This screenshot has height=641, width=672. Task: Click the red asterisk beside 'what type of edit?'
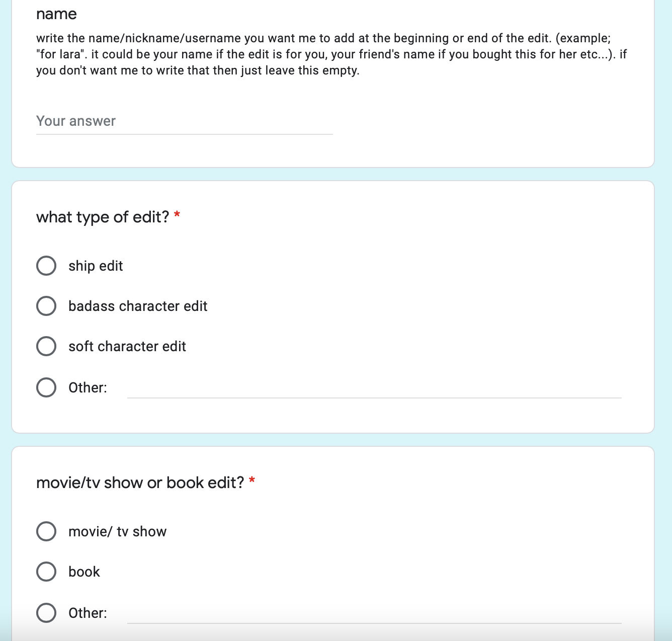click(x=177, y=215)
